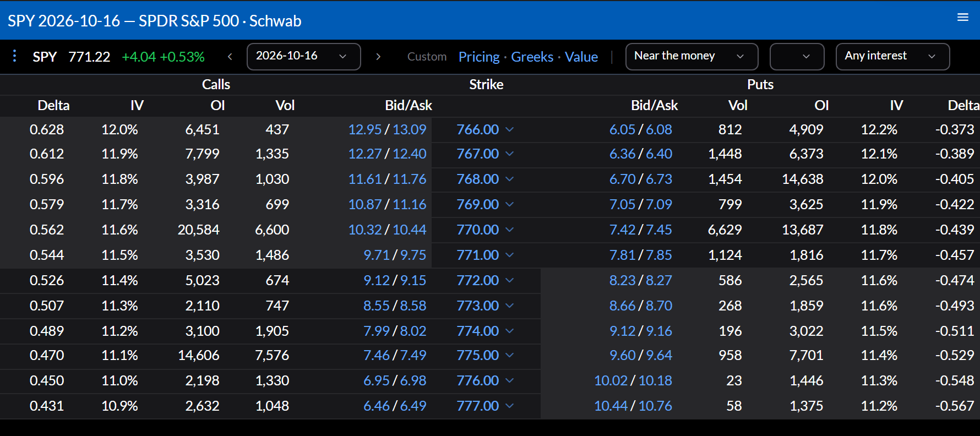Expand the 773.00 strike chevron

[x=509, y=306]
